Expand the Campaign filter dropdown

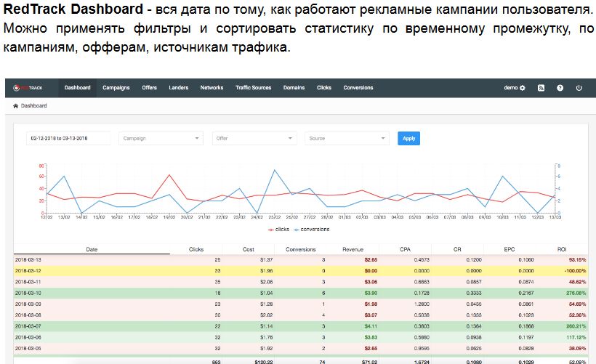pyautogui.click(x=161, y=138)
